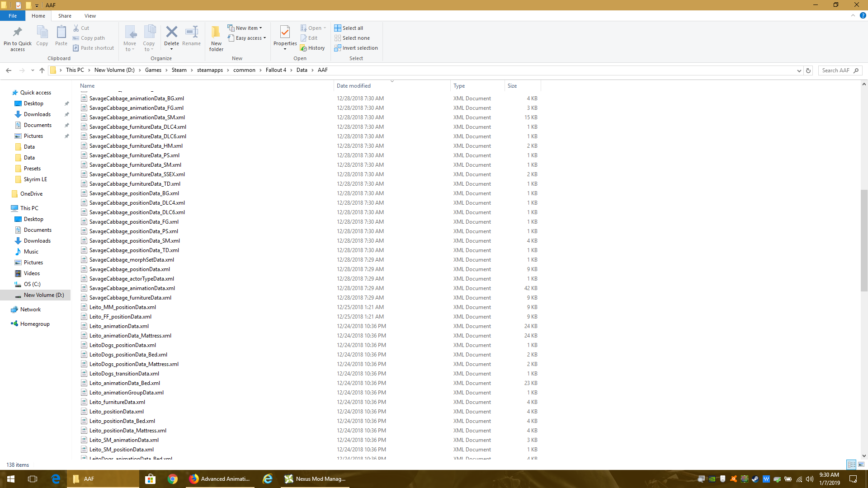Open the address bar history dropdown
This screenshot has height=488, width=868.
pyautogui.click(x=799, y=70)
